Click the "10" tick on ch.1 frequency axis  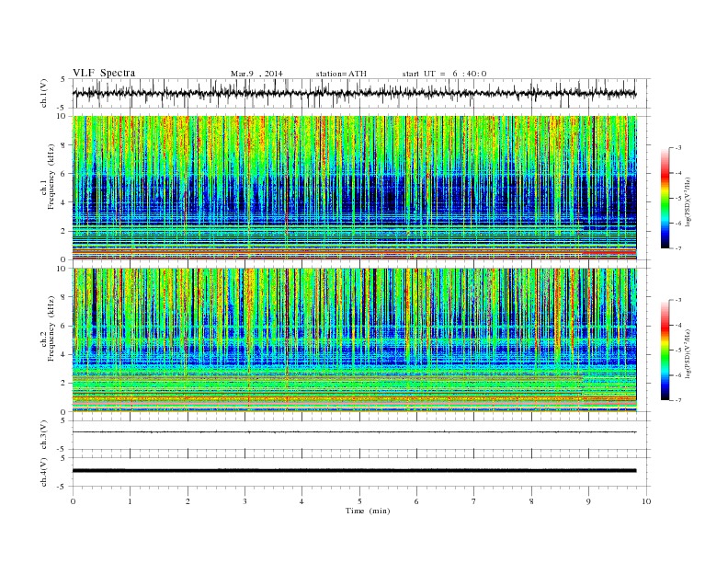click(62, 117)
